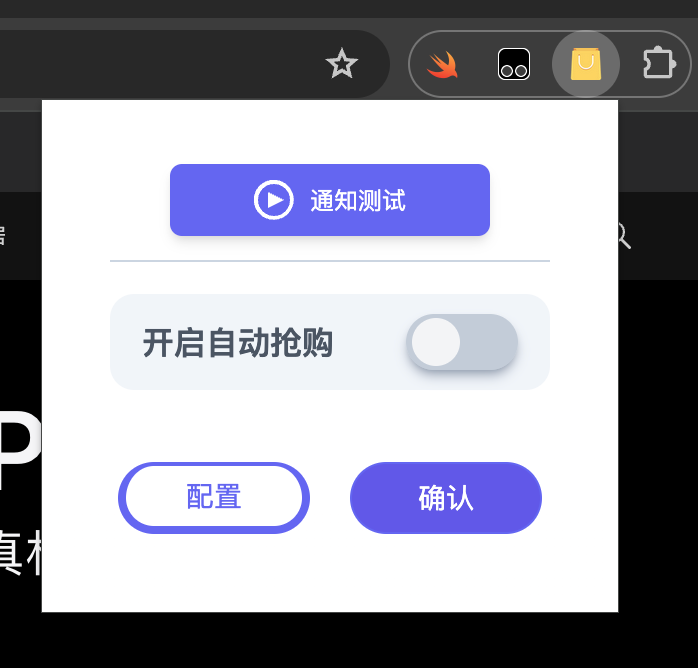The height and width of the screenshot is (668, 698).
Task: Click the light grey auto-purchase option card
Action: pyautogui.click(x=330, y=342)
